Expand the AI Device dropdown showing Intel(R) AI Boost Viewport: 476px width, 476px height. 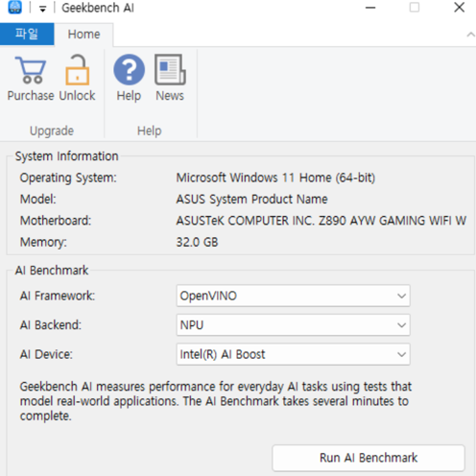click(x=293, y=354)
